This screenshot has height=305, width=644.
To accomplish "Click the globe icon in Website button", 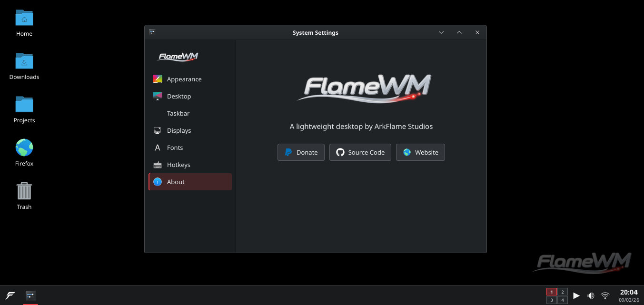I will [x=407, y=152].
